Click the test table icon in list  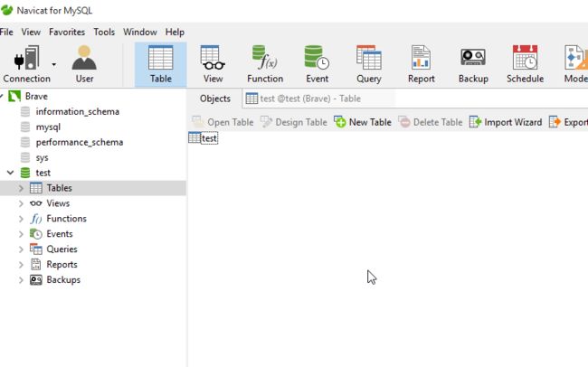point(194,138)
